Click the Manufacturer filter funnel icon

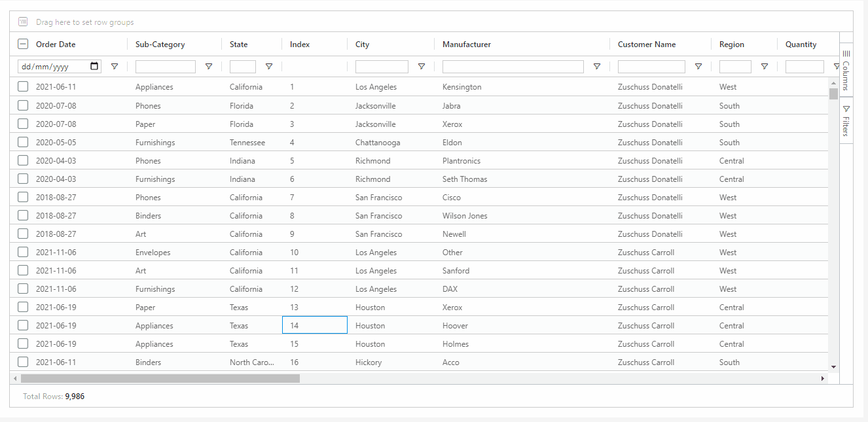point(597,67)
